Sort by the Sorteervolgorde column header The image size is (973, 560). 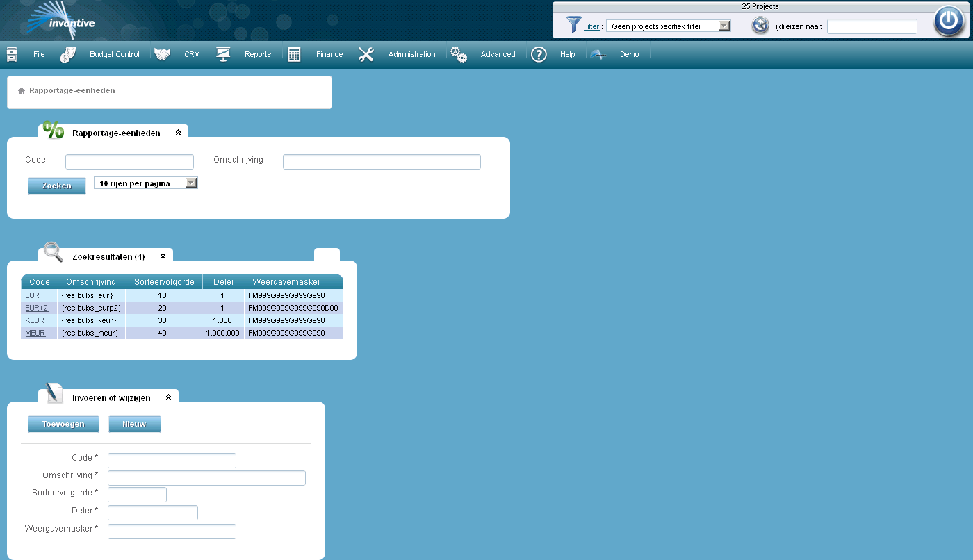pyautogui.click(x=164, y=281)
